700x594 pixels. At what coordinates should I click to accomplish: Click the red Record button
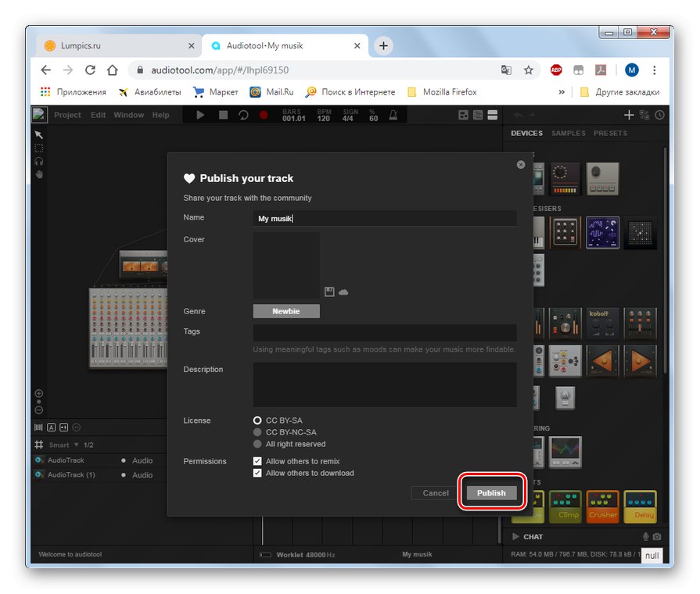point(264,115)
